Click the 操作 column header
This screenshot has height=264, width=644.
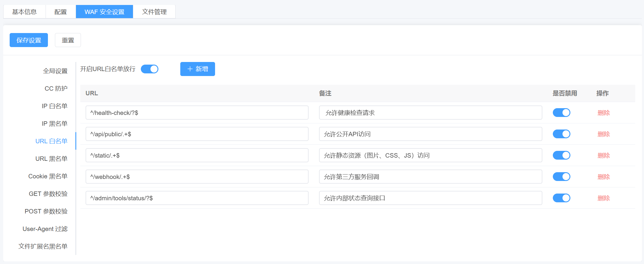pyautogui.click(x=603, y=93)
